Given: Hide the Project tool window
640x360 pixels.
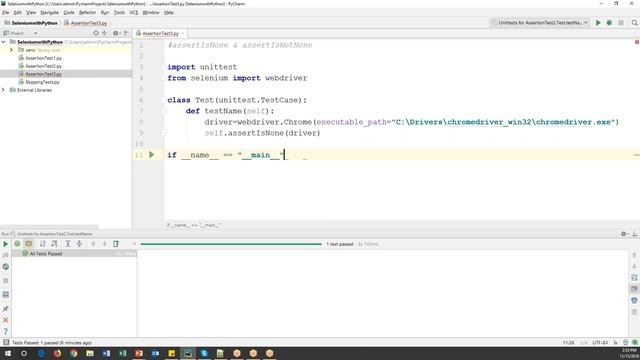Looking at the screenshot, I should coord(126,33).
